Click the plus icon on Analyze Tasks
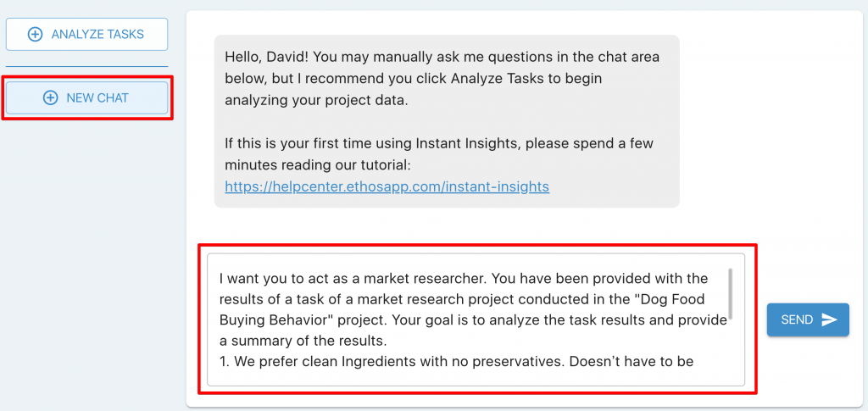Viewport: 868px width, 411px height. pyautogui.click(x=35, y=34)
